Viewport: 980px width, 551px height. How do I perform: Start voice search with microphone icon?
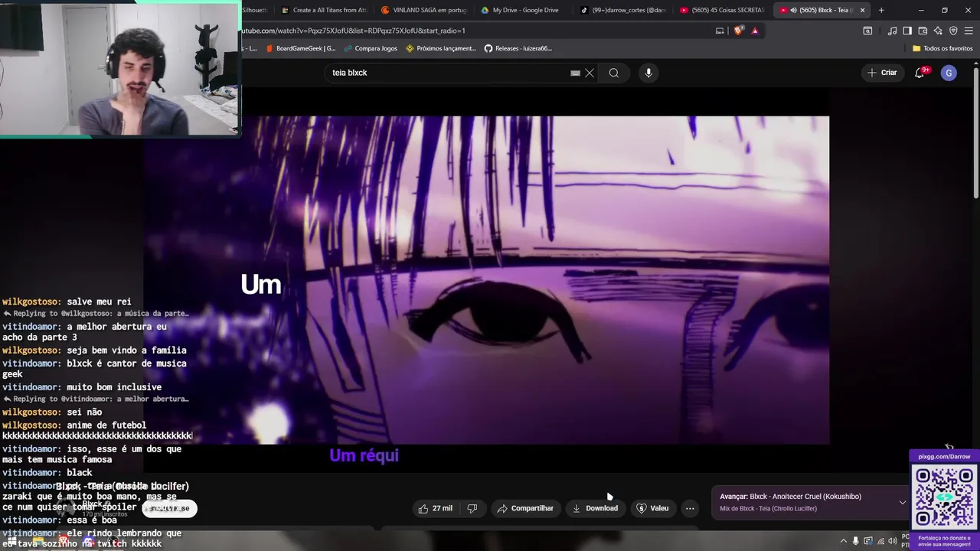pos(648,73)
